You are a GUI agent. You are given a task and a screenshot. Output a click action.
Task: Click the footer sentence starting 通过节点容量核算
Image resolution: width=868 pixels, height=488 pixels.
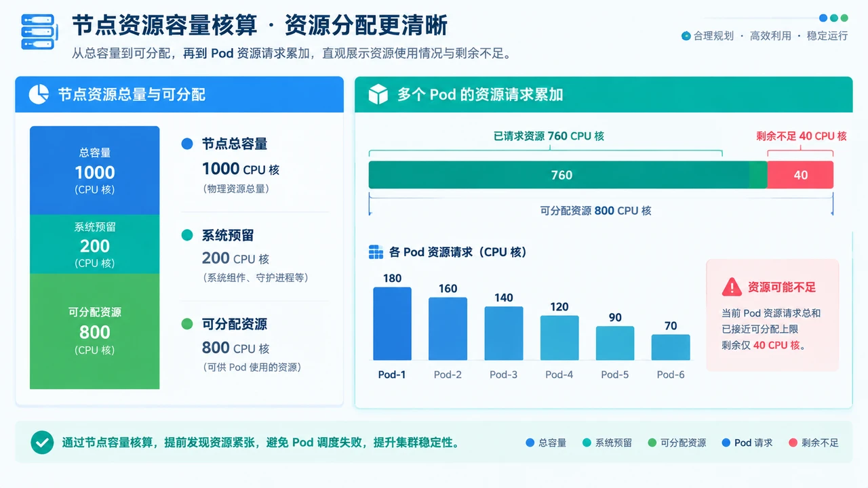coord(261,443)
